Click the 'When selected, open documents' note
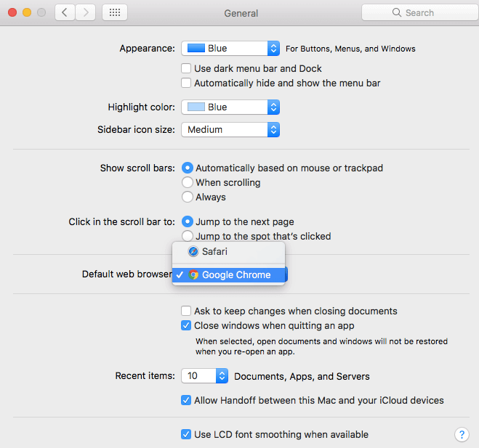Screen dimensions: 479x448 tap(321, 346)
